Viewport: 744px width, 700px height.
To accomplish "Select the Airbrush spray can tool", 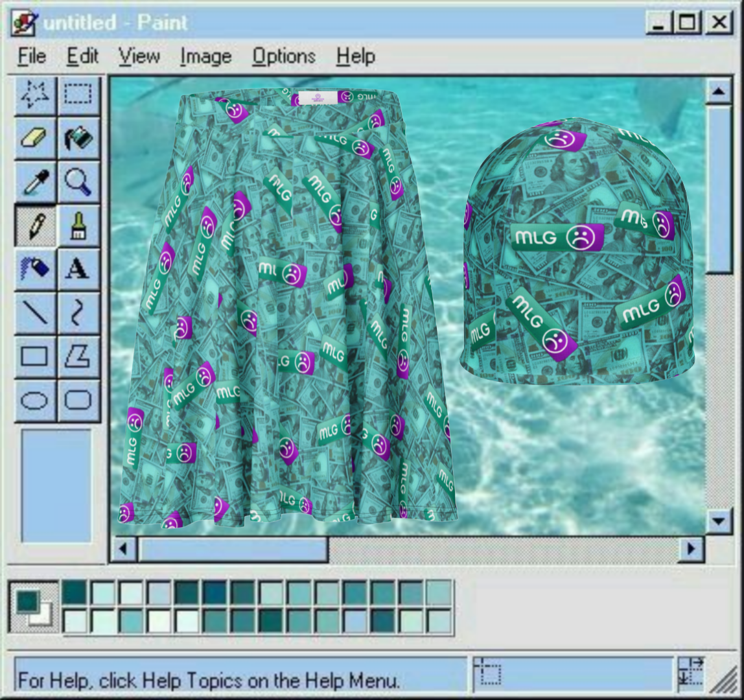I will [35, 269].
